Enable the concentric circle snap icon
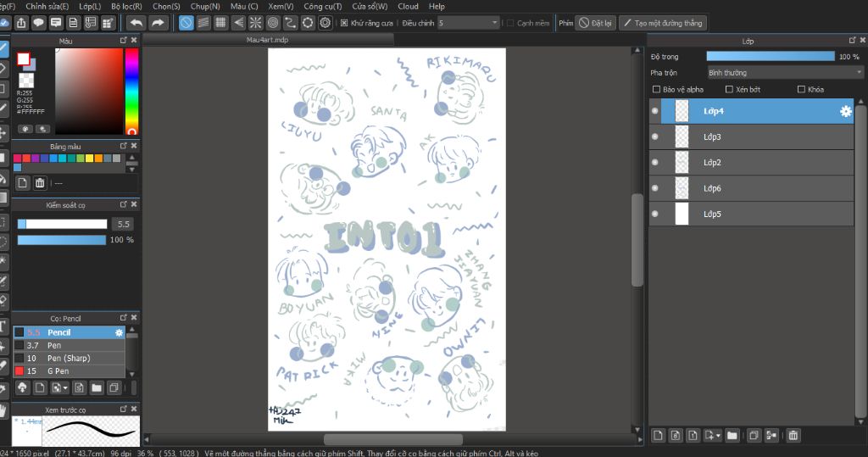Image resolution: width=868 pixels, height=457 pixels. coord(273,23)
